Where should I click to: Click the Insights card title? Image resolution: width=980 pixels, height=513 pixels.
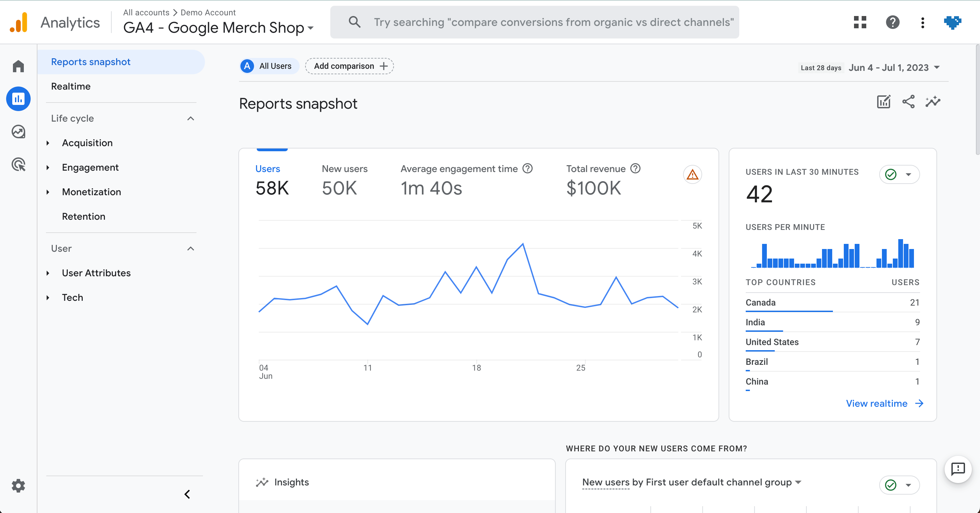pos(291,482)
